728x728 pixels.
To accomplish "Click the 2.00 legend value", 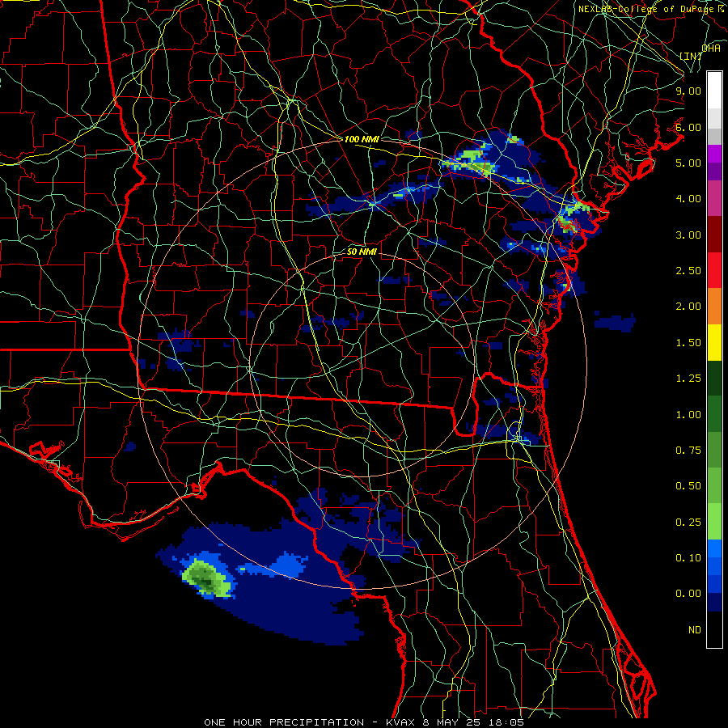I will tap(688, 307).
